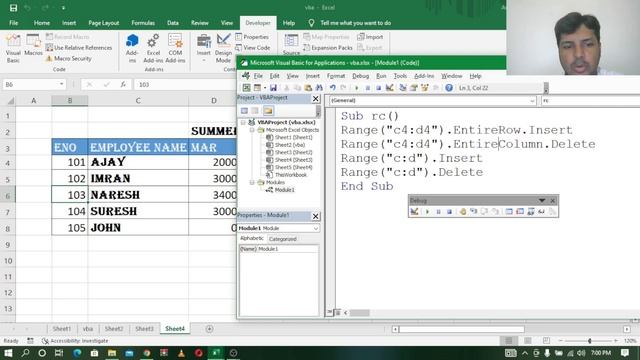640x360 pixels.
Task: Switch to the Formulas ribbon tab
Action: coord(143,23)
